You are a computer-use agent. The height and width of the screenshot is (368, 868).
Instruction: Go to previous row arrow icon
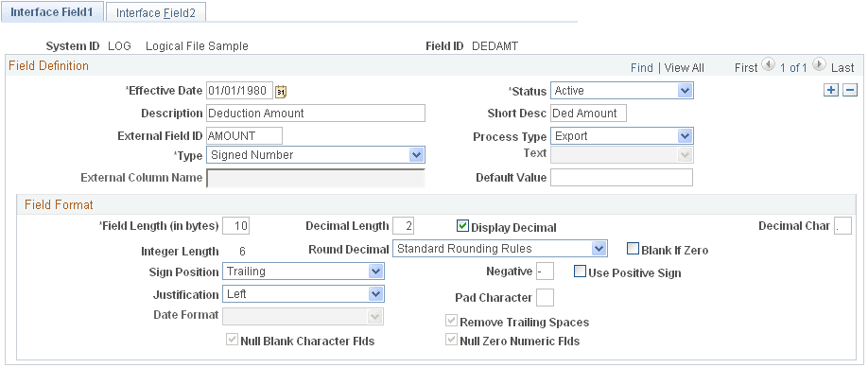(x=769, y=64)
